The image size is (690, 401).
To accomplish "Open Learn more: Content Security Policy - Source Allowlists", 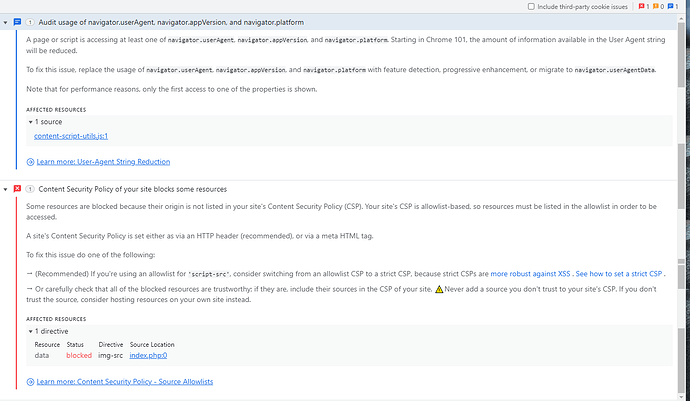I will [125, 382].
